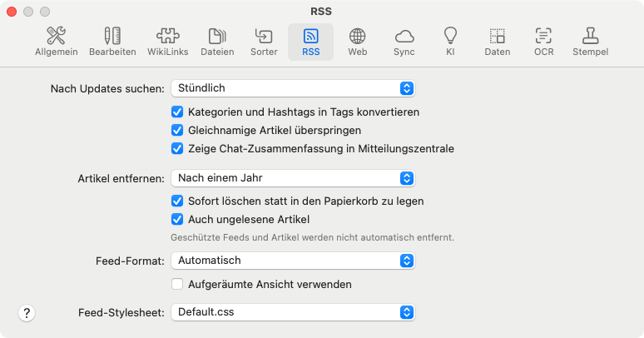Open the Bearbeiten preferences pane

pos(112,42)
